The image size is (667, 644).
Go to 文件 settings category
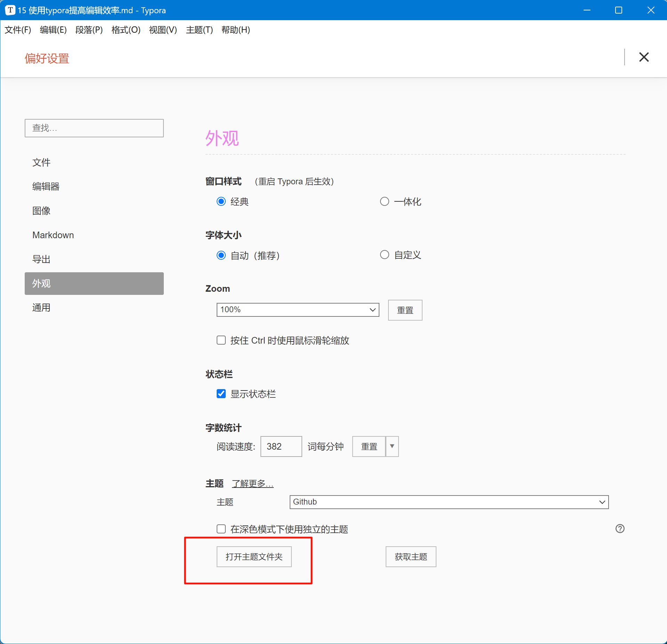point(94,162)
